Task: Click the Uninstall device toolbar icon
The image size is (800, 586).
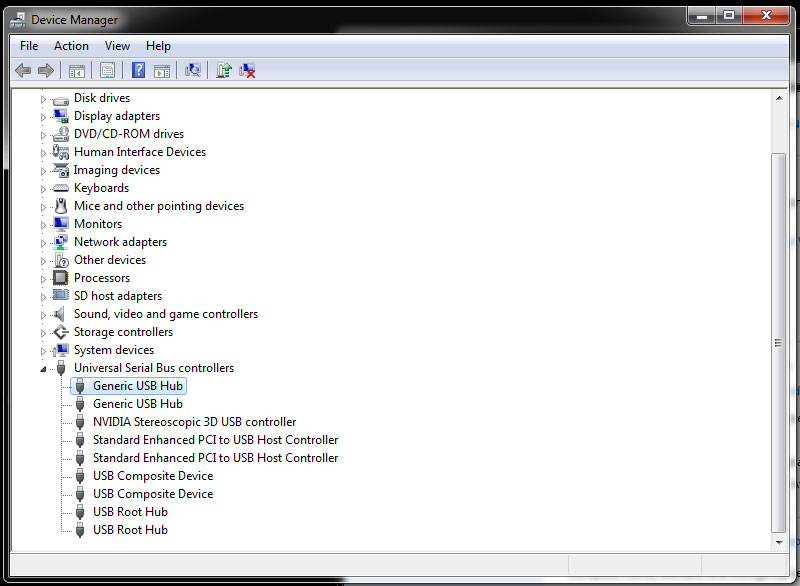Action: pyautogui.click(x=247, y=70)
